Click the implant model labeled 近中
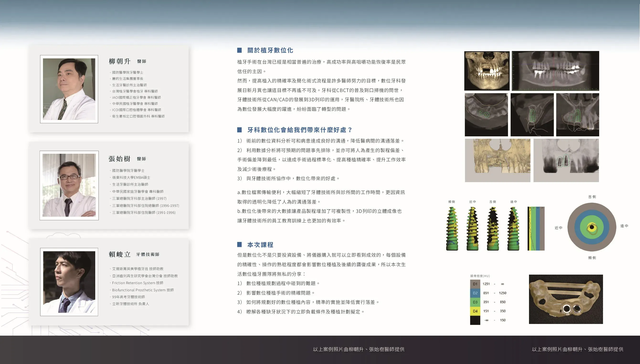This screenshot has height=364, width=640. coord(472,229)
